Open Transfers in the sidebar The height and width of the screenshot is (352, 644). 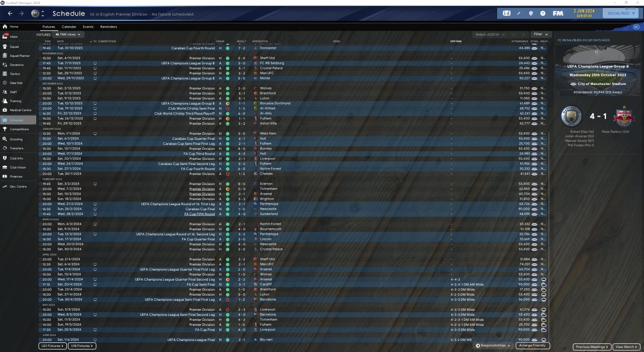(18, 148)
